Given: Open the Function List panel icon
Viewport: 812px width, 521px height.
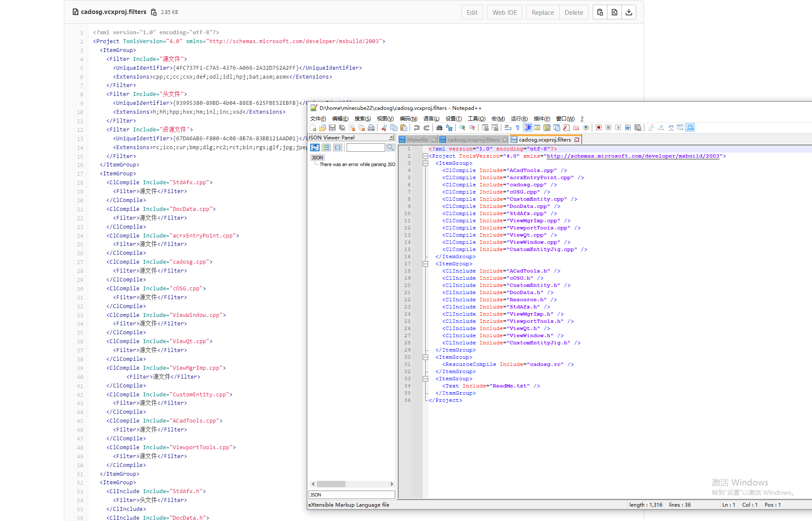Looking at the screenshot, I should 566,128.
